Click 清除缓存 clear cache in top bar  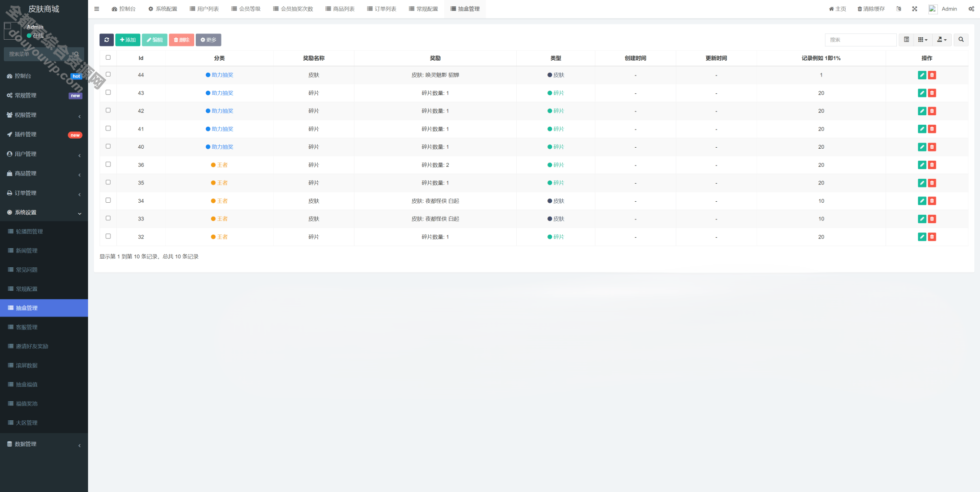pos(871,9)
